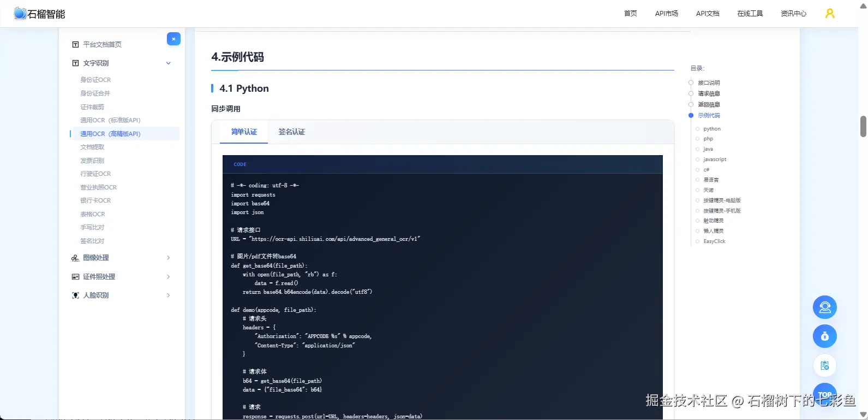The width and height of the screenshot is (868, 420).
Task: Click the floating clipboard document button
Action: pyautogui.click(x=825, y=366)
